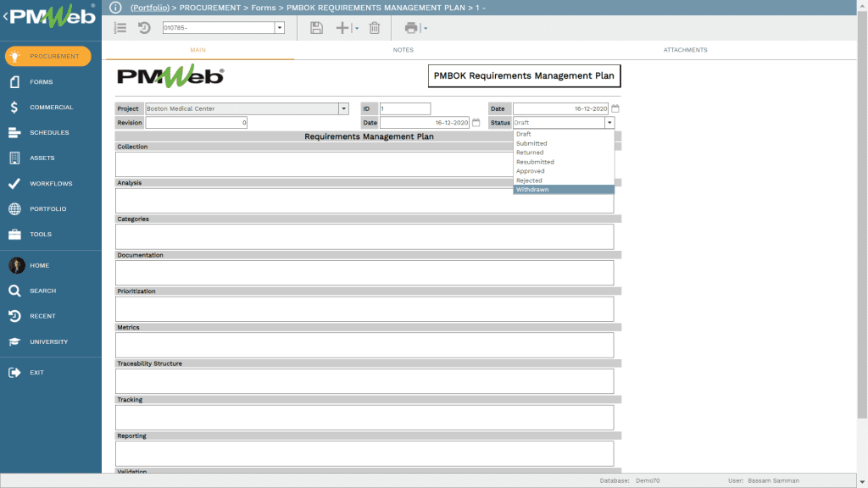Viewport: 868px width, 488px height.
Task: Open the Tools module in the sidebar
Action: tap(41, 235)
